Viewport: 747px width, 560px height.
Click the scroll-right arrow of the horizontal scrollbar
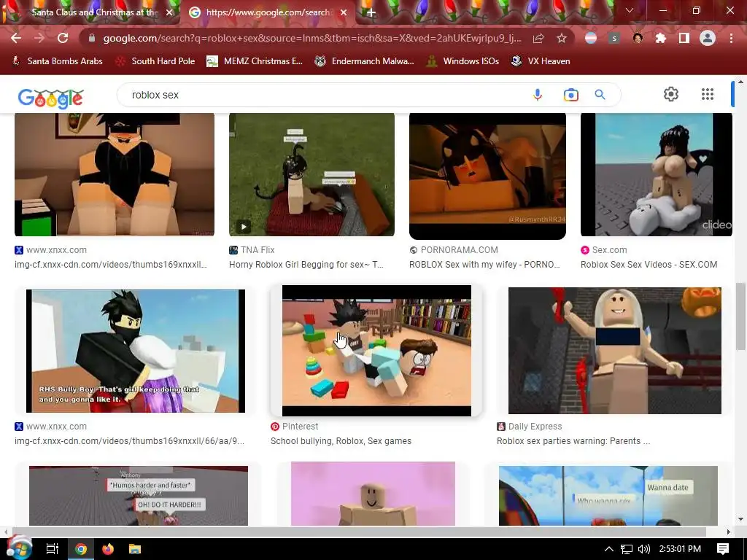[x=728, y=532]
